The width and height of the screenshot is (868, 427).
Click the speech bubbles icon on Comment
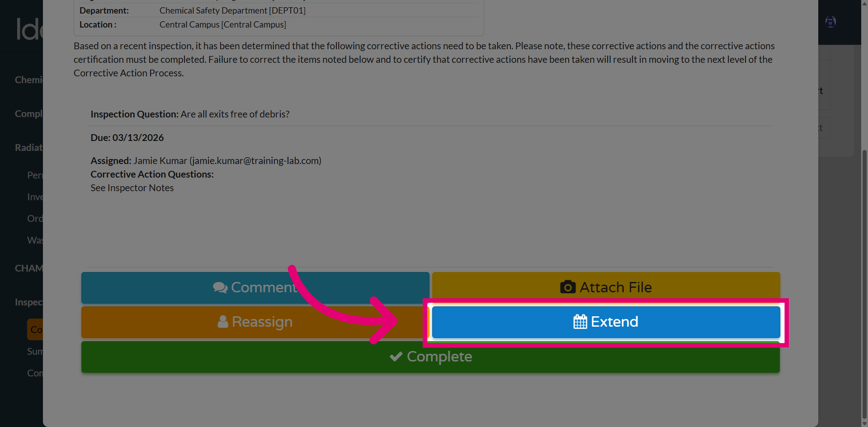click(x=220, y=287)
